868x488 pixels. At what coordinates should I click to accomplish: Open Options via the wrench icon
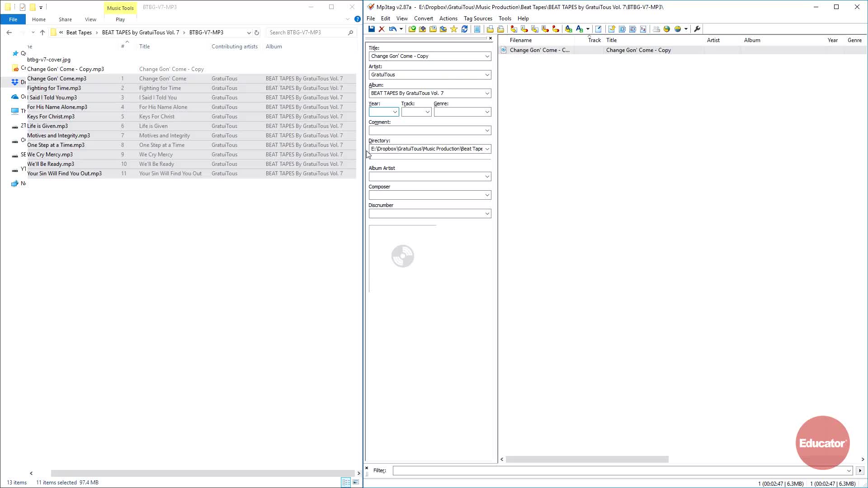pyautogui.click(x=697, y=29)
